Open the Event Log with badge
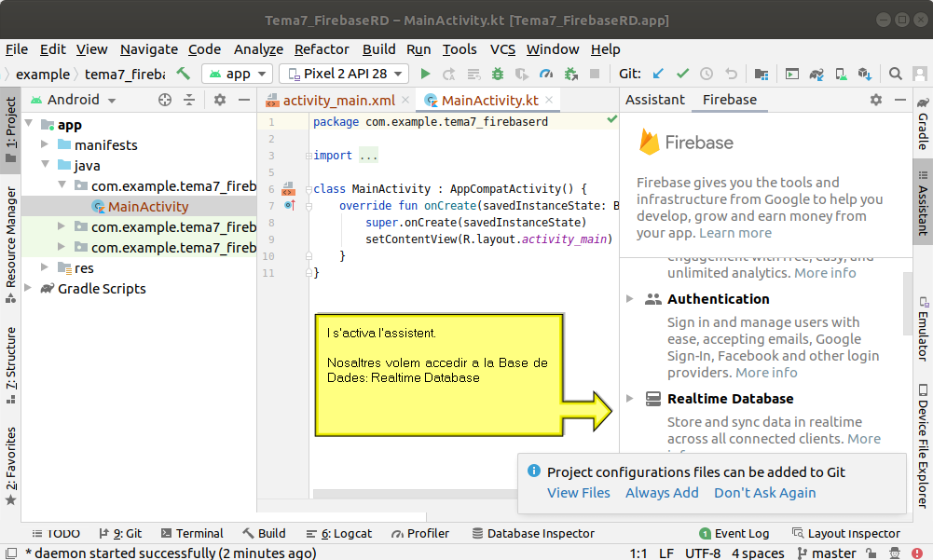The height and width of the screenshot is (560, 933). (x=734, y=533)
